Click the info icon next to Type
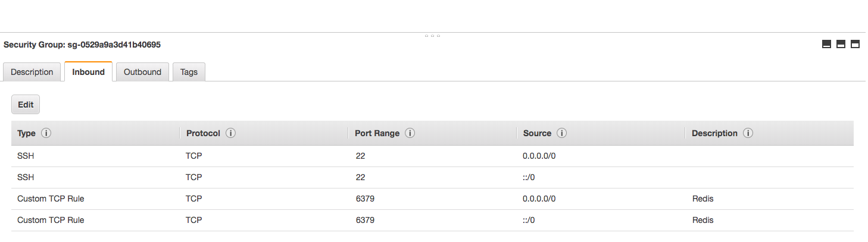Image resolution: width=868 pixels, height=242 pixels. tap(46, 133)
